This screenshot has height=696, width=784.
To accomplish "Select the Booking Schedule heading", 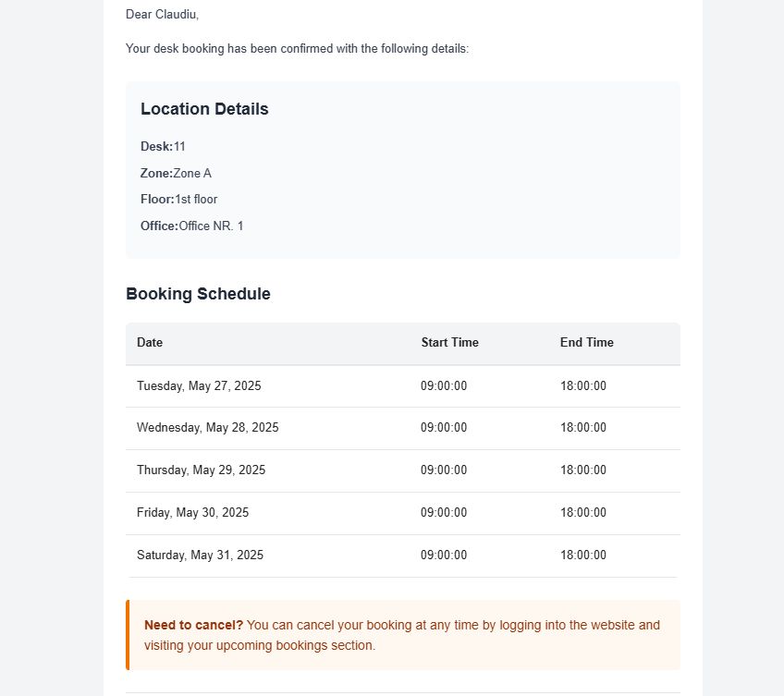I will point(198,294).
